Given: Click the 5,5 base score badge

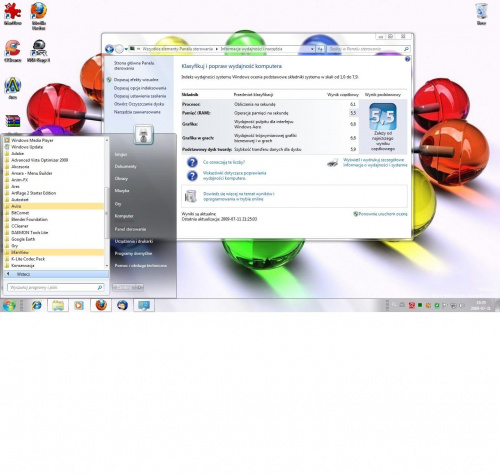Looking at the screenshot, I should 383,117.
